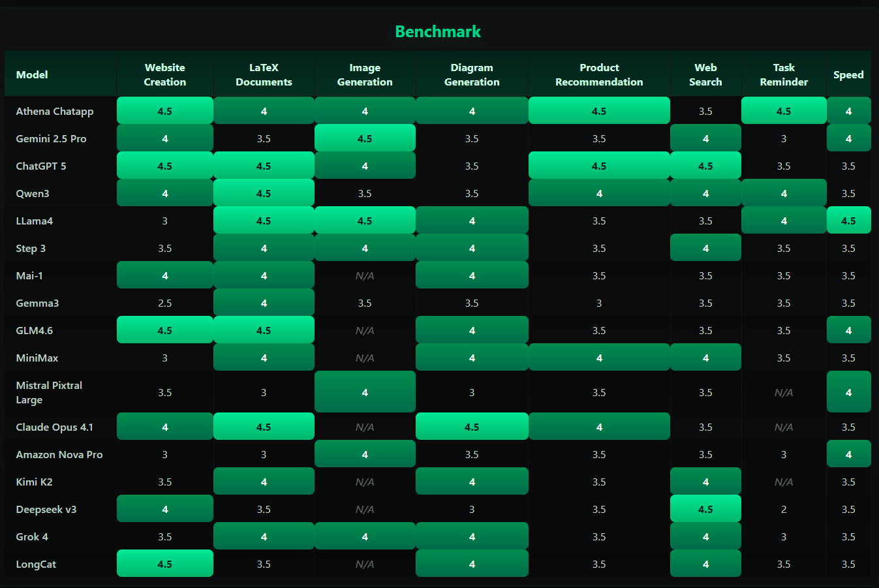
Task: Select the Task Reminder column header
Action: tap(784, 75)
